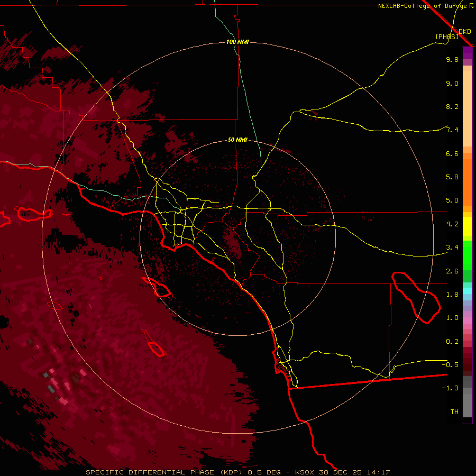Click the TH label on the scale

pyautogui.click(x=454, y=411)
